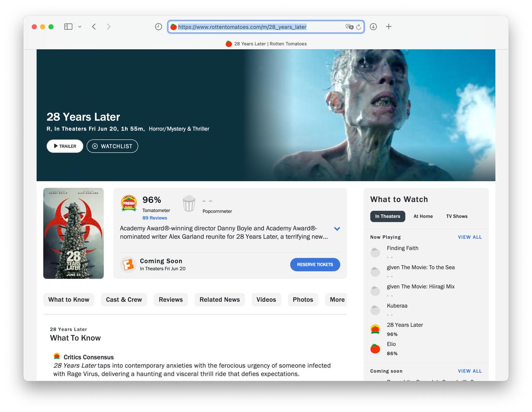Open a new tab with plus button

click(389, 27)
